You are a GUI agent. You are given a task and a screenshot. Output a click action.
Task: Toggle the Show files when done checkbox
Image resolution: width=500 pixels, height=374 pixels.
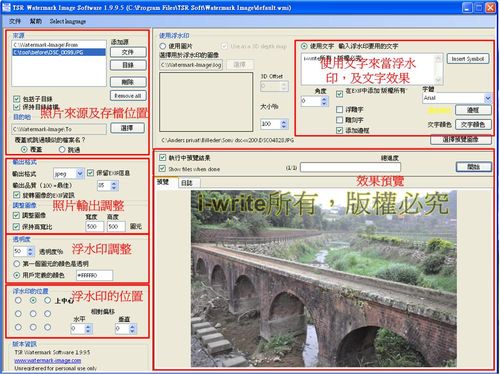(162, 168)
